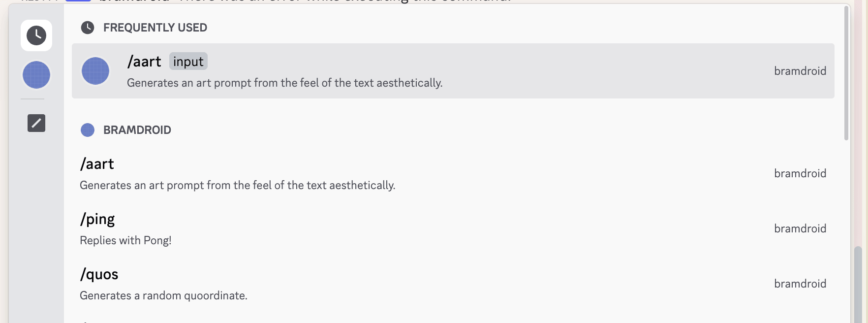Click 'Replies with Pong!' description text

click(x=125, y=240)
